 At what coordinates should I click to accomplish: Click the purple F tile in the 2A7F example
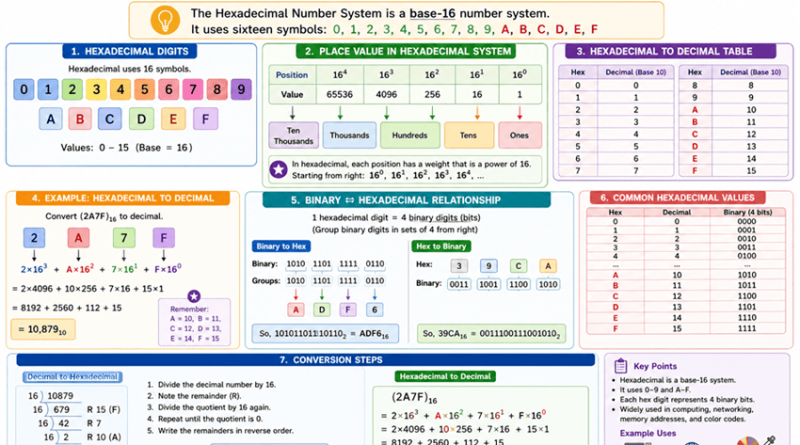coord(164,238)
